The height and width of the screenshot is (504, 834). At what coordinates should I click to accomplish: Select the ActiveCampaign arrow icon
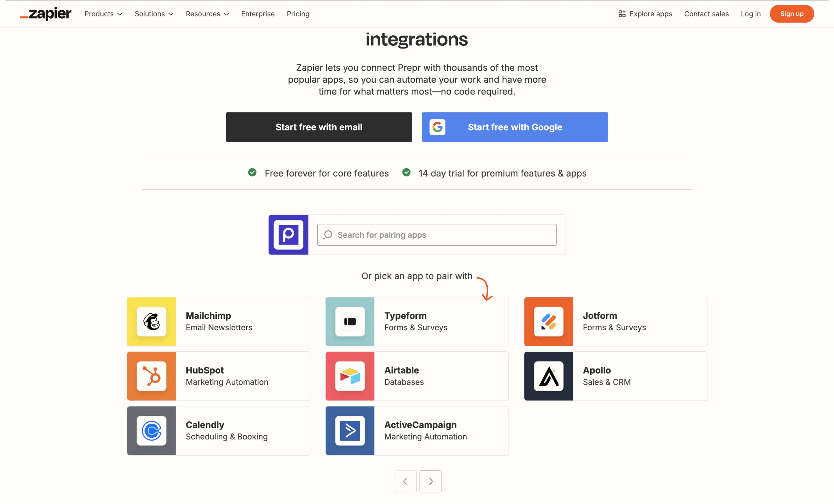(350, 431)
